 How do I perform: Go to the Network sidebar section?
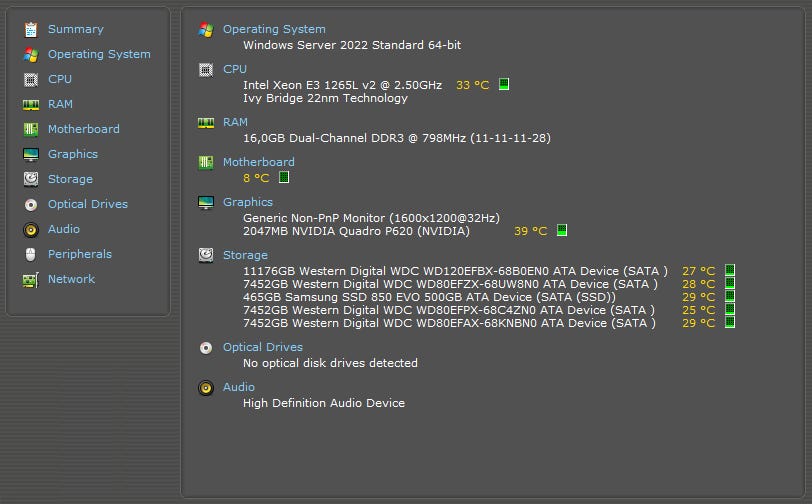[x=71, y=279]
